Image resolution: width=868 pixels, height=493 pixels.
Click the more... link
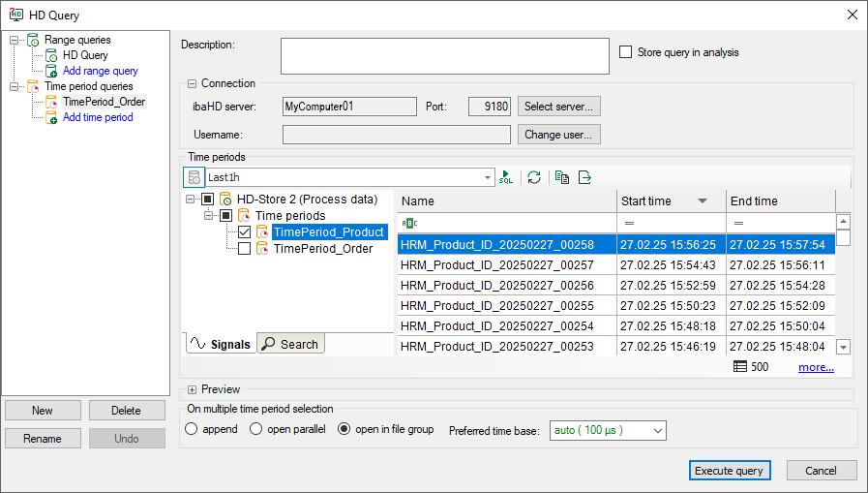coord(816,367)
